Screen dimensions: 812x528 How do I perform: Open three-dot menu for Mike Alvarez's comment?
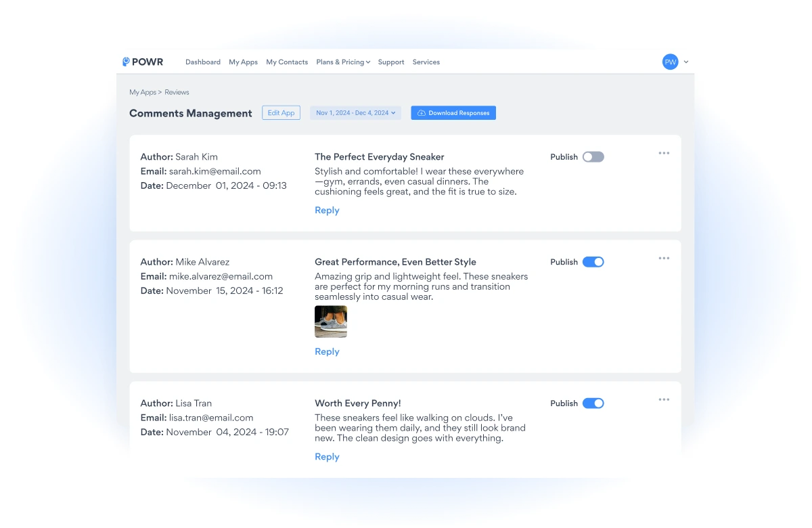664,258
